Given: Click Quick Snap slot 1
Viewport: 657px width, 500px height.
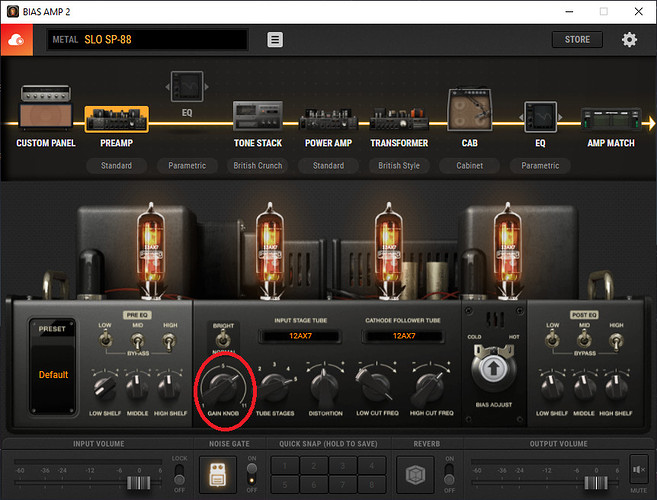Looking at the screenshot, I should click(285, 465).
